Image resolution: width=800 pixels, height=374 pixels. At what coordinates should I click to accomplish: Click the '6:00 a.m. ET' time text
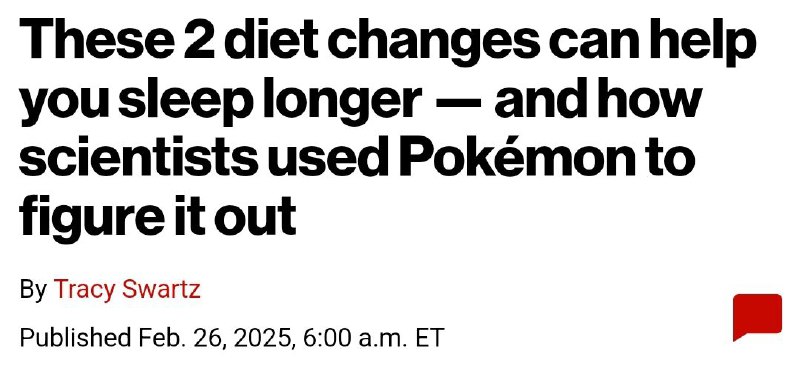point(373,338)
